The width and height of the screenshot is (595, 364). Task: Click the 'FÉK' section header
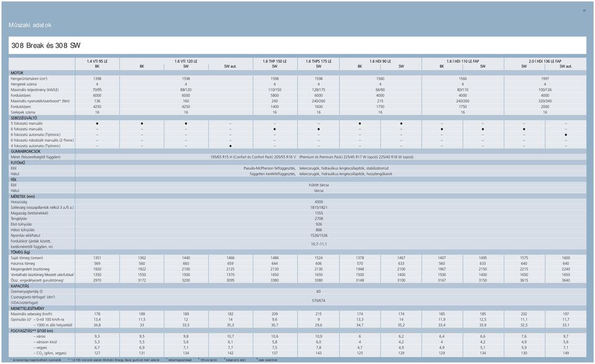click(14, 180)
